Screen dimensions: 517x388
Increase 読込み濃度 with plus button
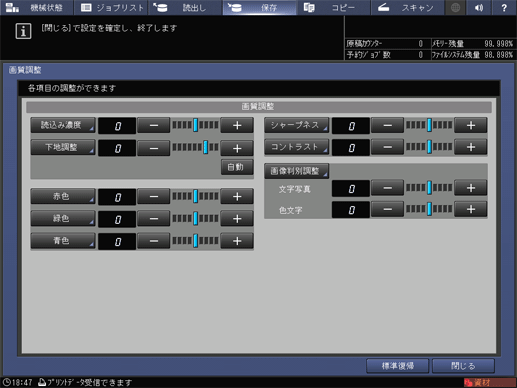tap(237, 125)
